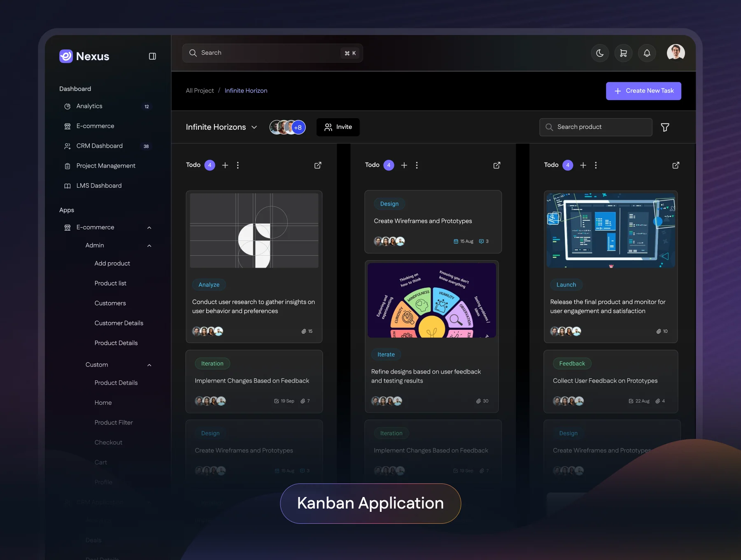Click 15 Aug calendar icon on Design card

pyautogui.click(x=456, y=241)
